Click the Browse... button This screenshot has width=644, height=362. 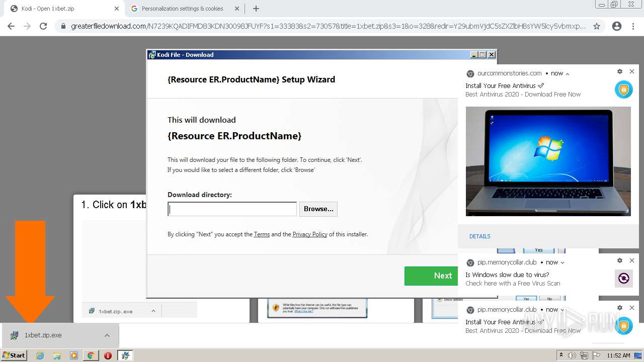pos(318,209)
